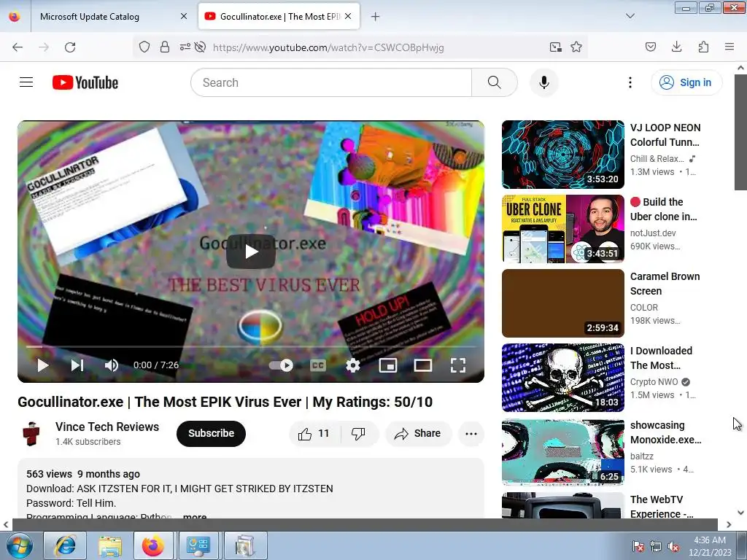Screen dimensions: 747x560
Task: Reload the current page
Action: click(70, 47)
